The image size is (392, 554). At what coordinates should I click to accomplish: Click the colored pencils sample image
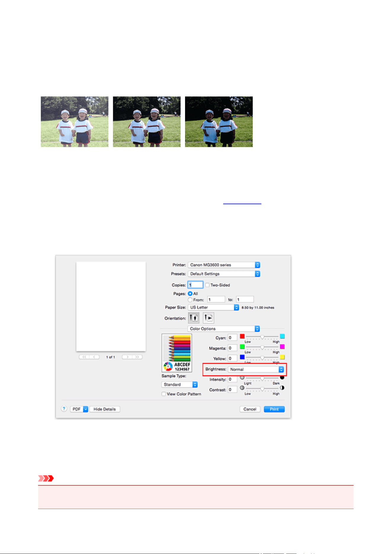point(177,353)
